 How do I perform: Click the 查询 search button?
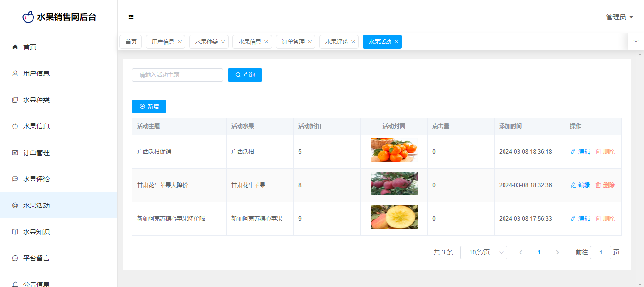tap(245, 75)
